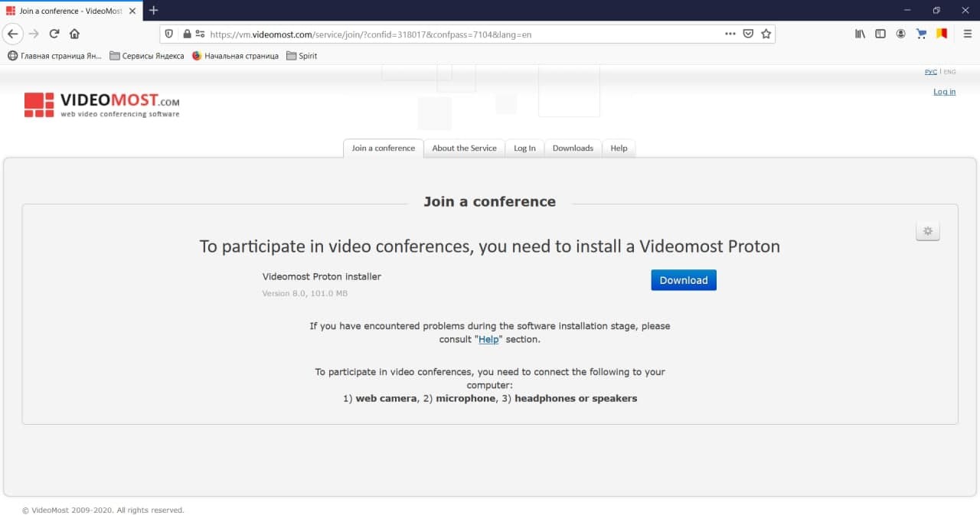Click the Videomost Proton installer label

point(322,277)
